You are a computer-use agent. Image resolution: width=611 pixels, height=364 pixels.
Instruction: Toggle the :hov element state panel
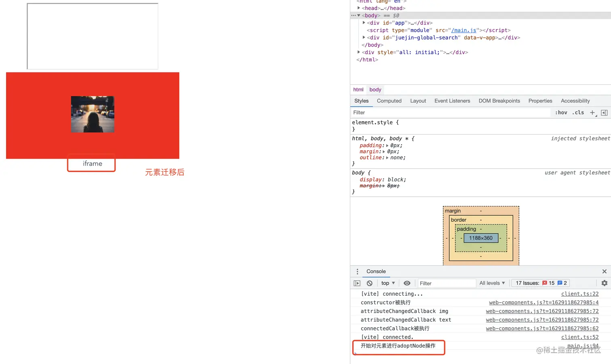coord(561,113)
